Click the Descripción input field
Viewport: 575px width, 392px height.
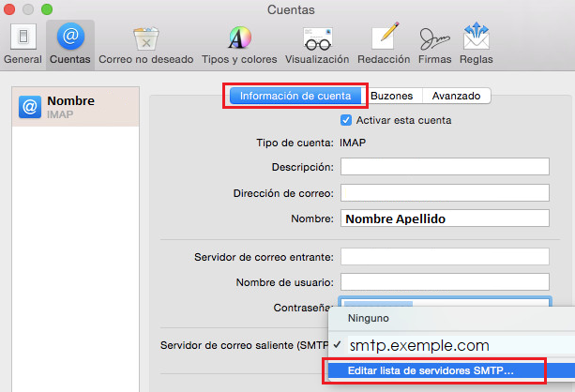click(444, 167)
